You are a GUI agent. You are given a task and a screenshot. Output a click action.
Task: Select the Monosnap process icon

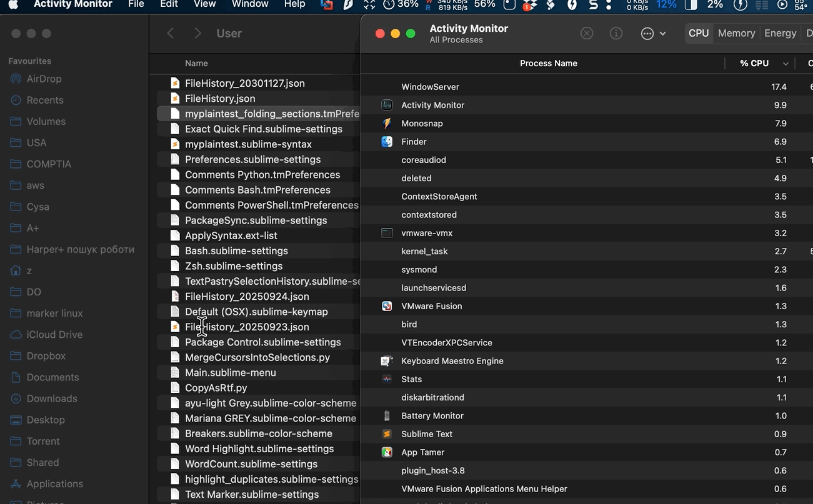(387, 124)
